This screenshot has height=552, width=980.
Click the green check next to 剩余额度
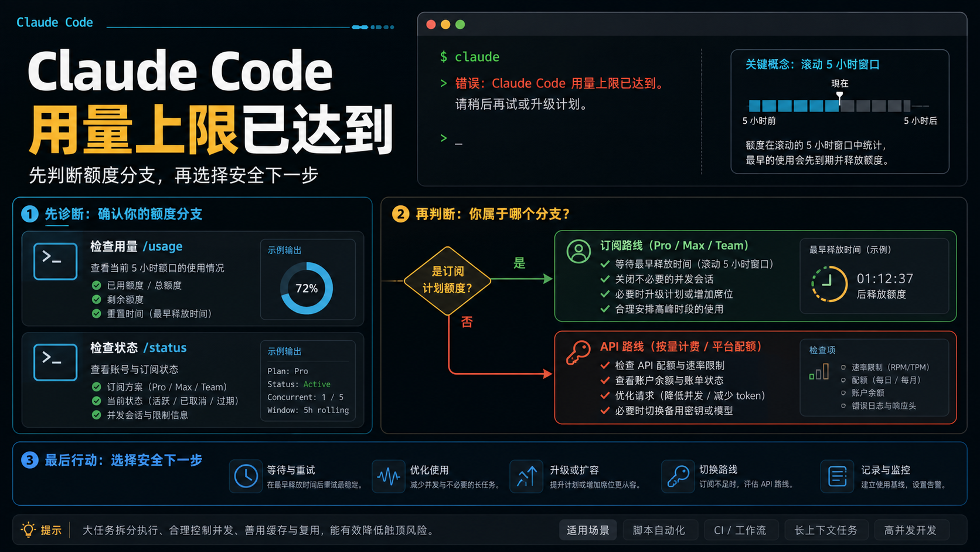[x=97, y=299]
